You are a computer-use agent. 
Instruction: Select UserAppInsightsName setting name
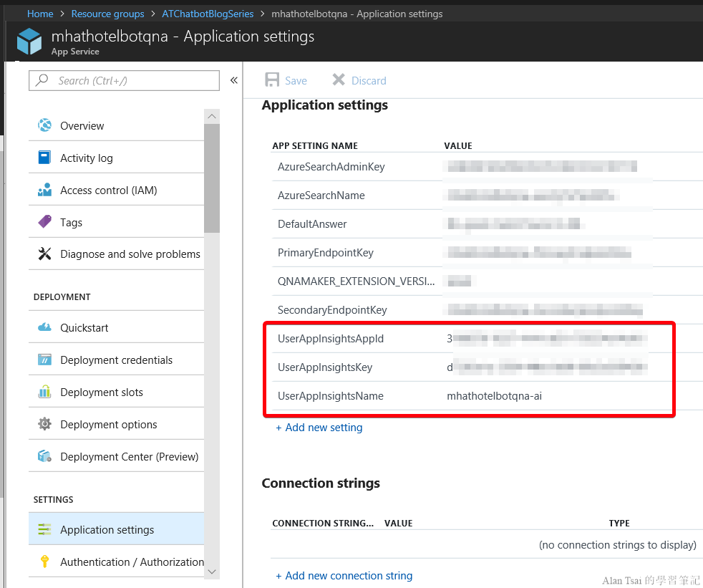point(331,396)
